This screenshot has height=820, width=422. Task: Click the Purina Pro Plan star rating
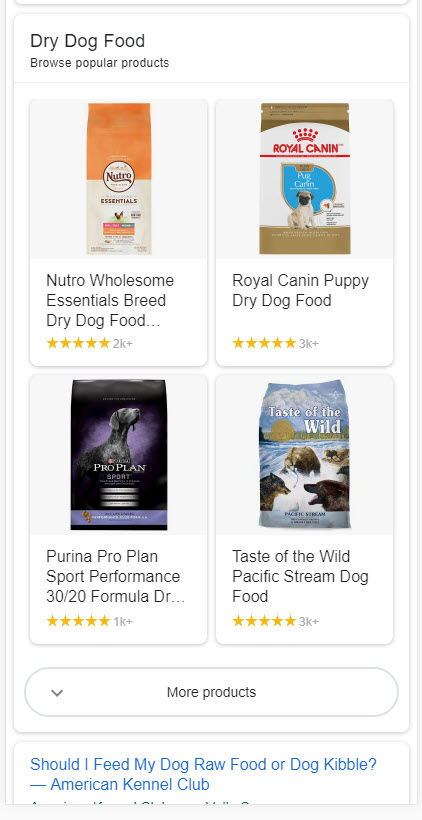pyautogui.click(x=78, y=621)
